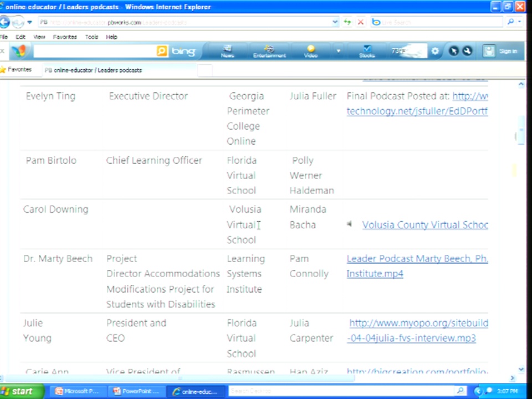Select the Evelyn Ting name cell
Viewport: 532px width, 399px height.
point(50,96)
